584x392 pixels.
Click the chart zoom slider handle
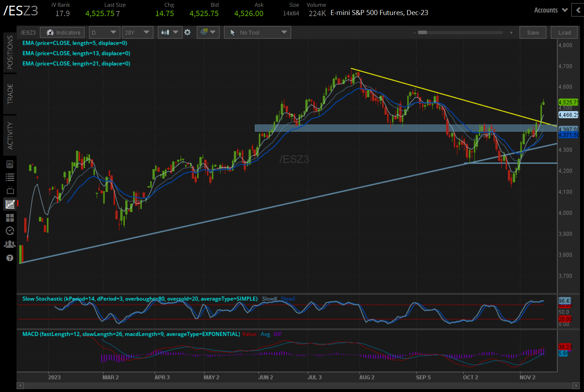(422, 33)
